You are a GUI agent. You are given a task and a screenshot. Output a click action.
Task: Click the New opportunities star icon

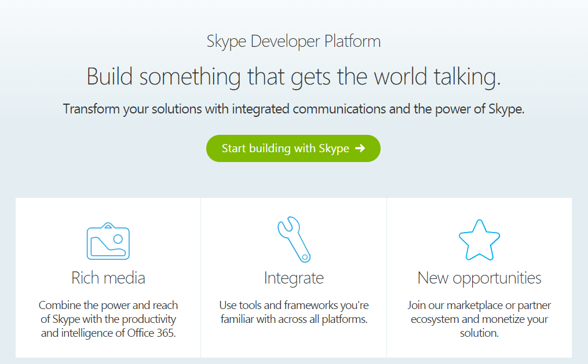[479, 240]
